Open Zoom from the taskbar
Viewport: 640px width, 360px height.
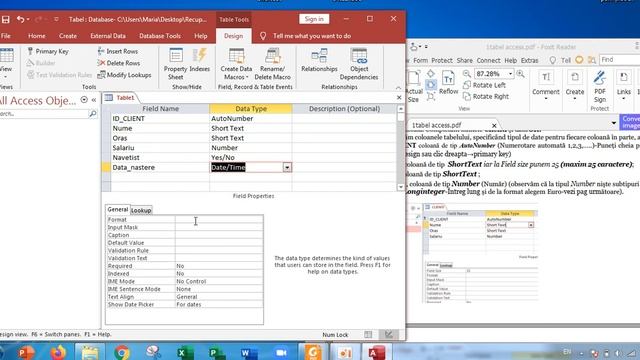click(281, 352)
